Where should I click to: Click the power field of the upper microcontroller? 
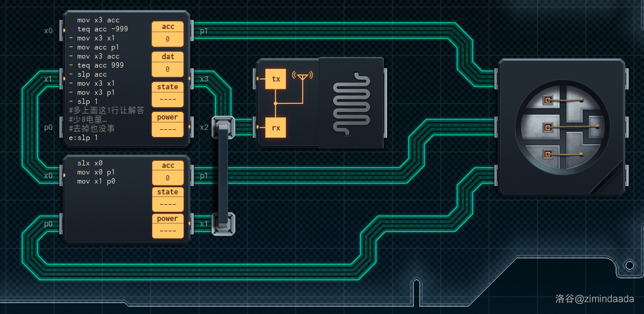[167, 129]
